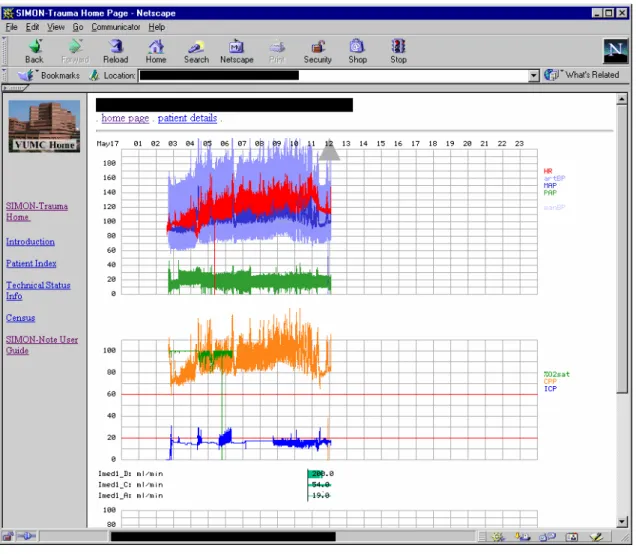
Task: Open Composer from the component bar
Action: point(596,537)
